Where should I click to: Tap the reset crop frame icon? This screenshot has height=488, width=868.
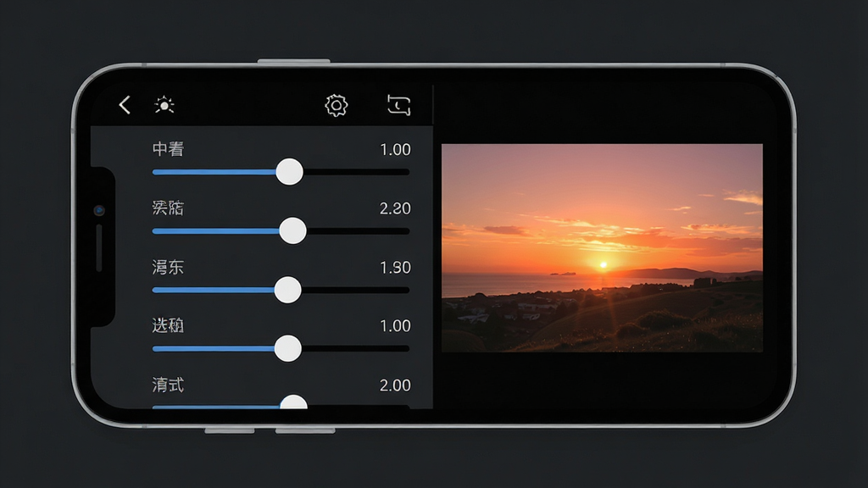[x=398, y=105]
